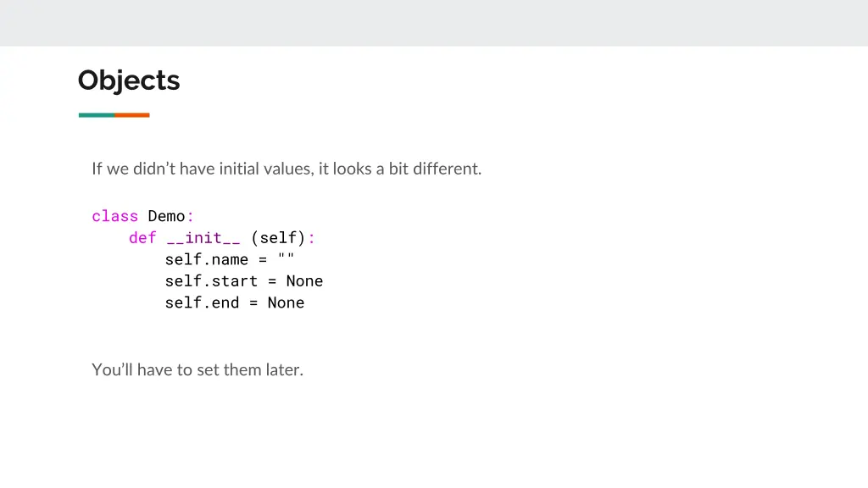Click the gray header bar above slide

click(434, 23)
